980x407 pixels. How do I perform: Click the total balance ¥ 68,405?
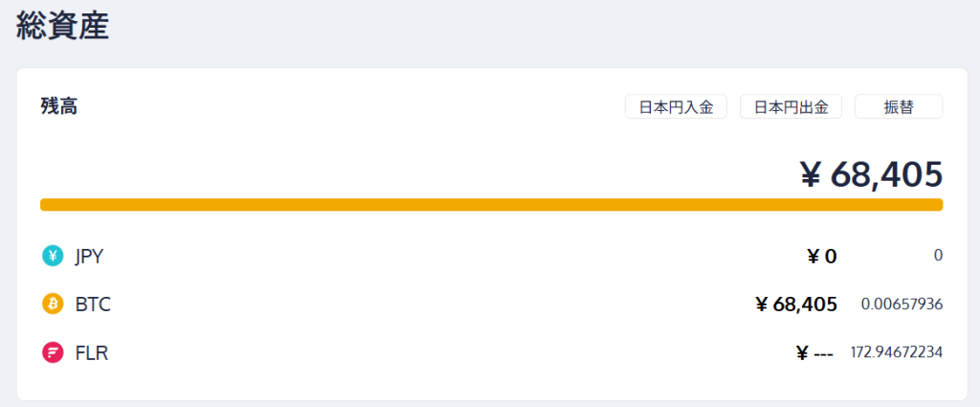871,174
